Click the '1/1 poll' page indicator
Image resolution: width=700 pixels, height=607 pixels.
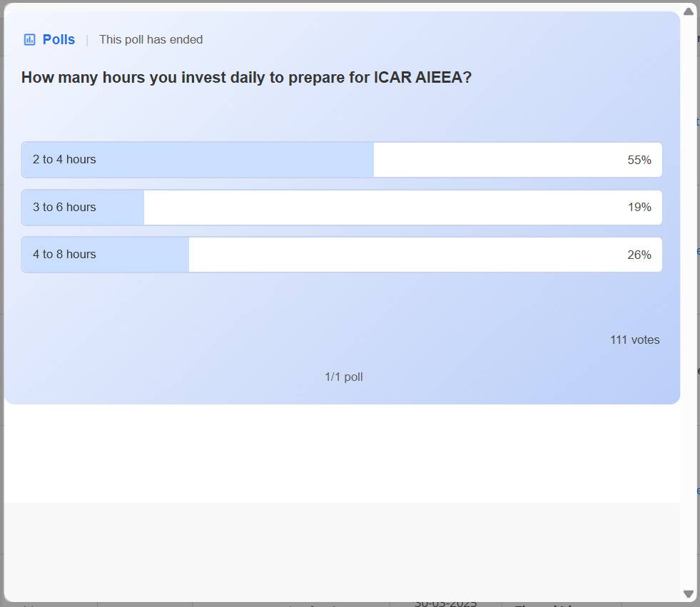(x=343, y=377)
